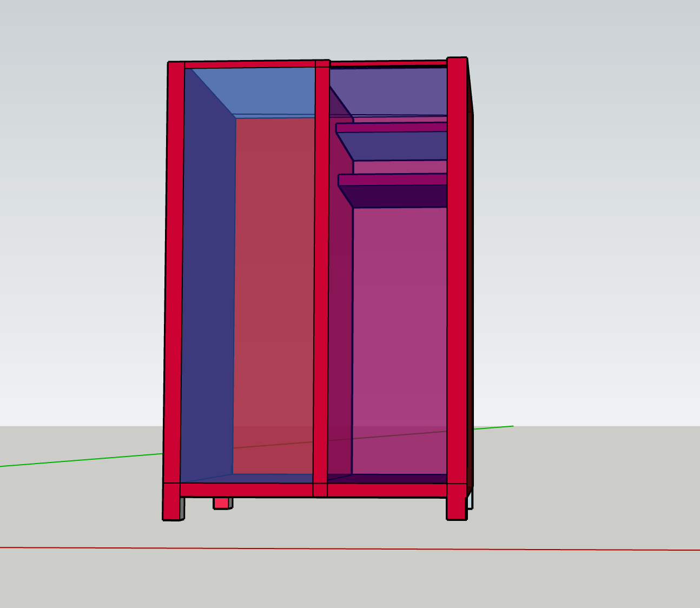Select the top rail above left compartment
Screen dimensions: 700x608
[x=249, y=65]
